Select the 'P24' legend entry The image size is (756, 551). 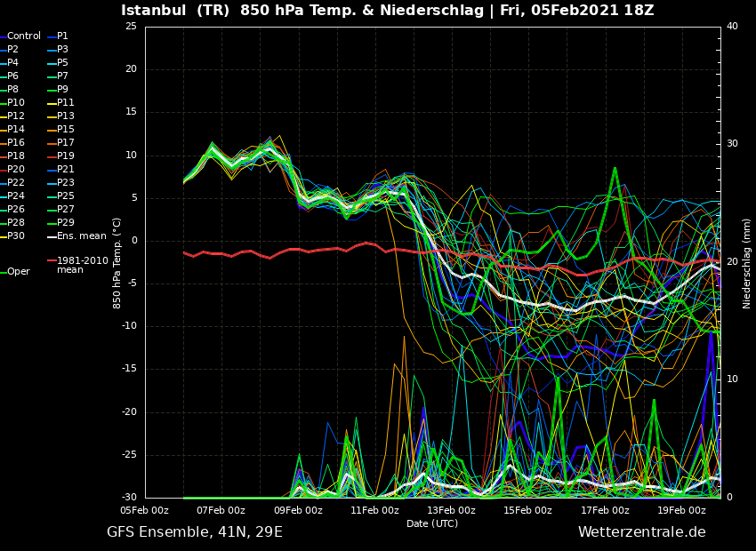[12, 196]
